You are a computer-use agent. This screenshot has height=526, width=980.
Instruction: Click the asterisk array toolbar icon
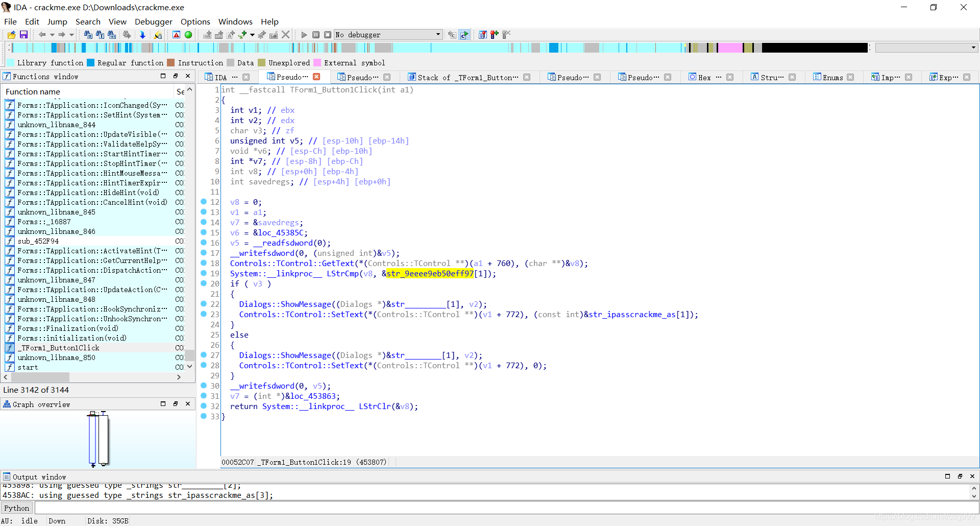(262, 35)
